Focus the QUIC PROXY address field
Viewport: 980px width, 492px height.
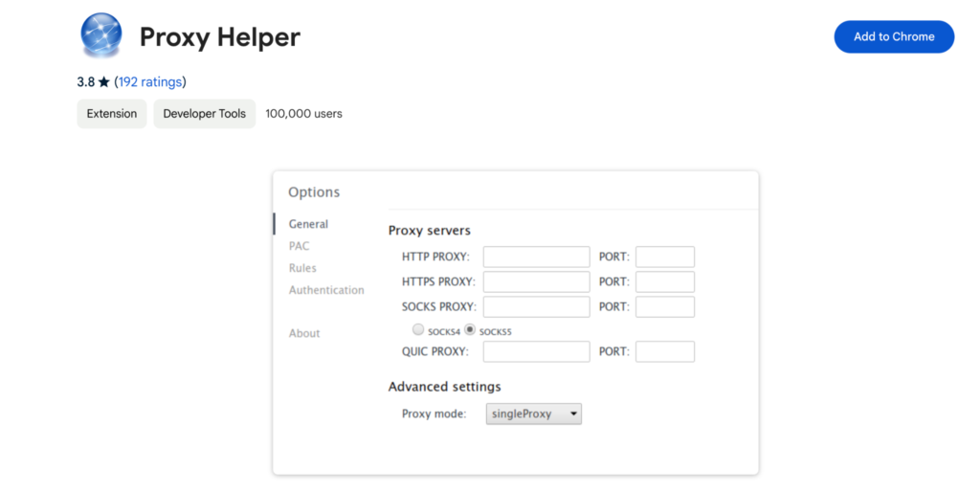point(536,351)
